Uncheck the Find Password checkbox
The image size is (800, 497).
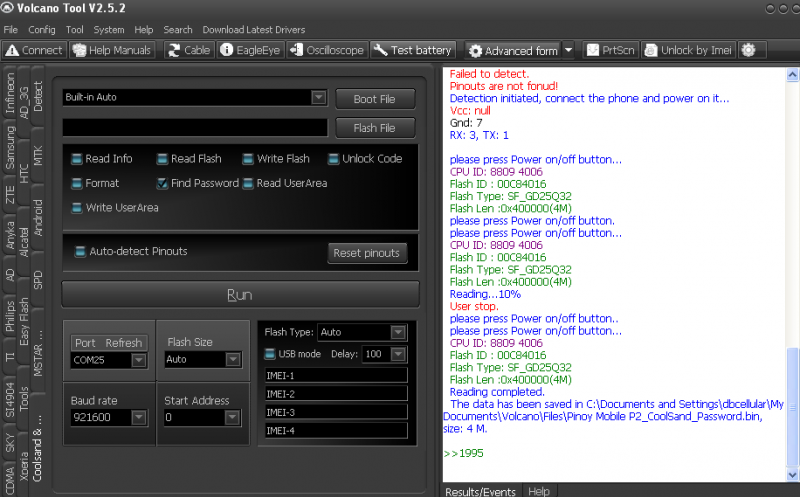[x=162, y=183]
